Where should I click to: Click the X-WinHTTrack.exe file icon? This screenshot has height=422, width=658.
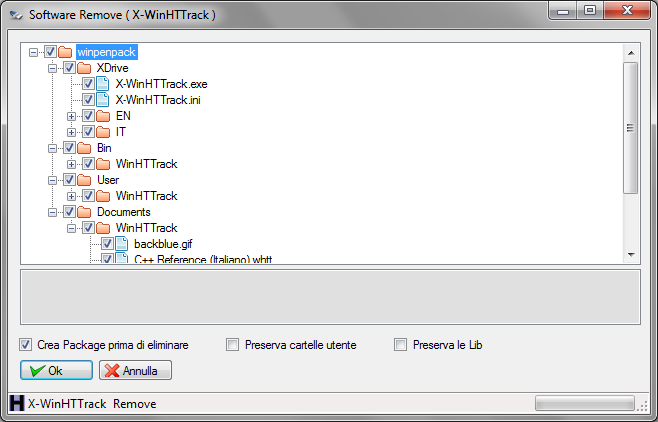pos(103,84)
